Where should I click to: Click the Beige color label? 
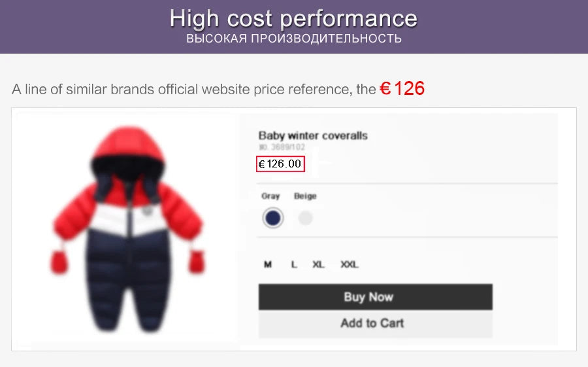tap(305, 196)
